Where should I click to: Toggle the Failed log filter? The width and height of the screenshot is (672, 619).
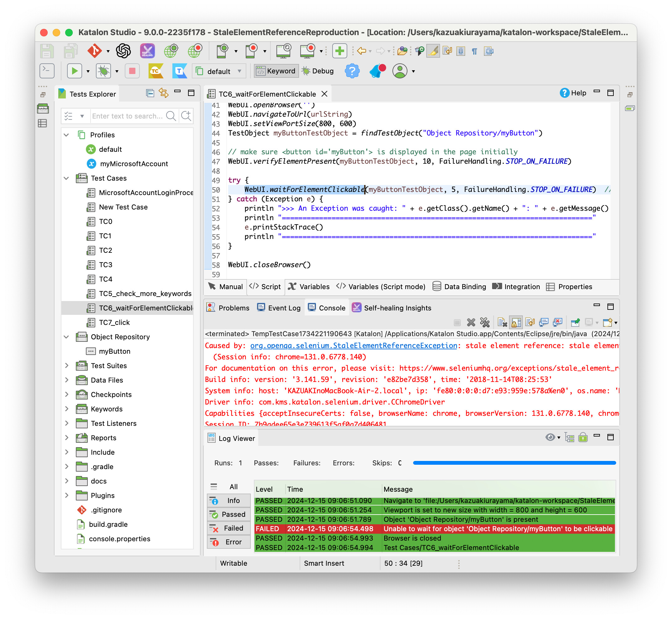[x=229, y=528]
